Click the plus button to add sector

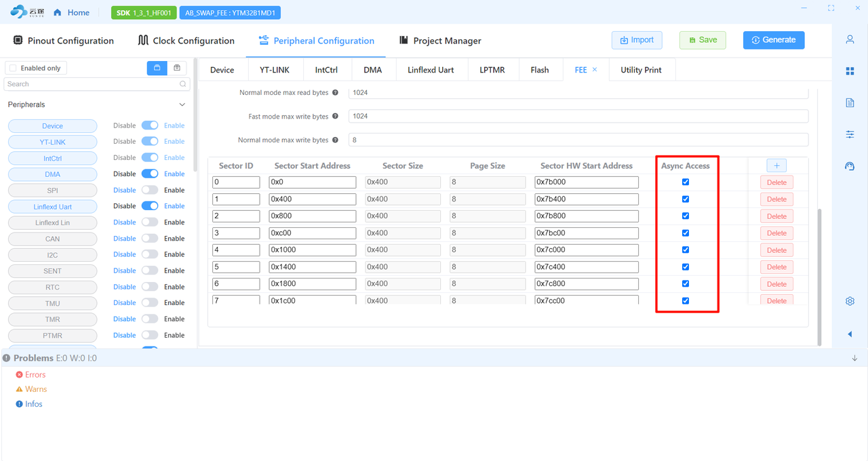tap(776, 165)
